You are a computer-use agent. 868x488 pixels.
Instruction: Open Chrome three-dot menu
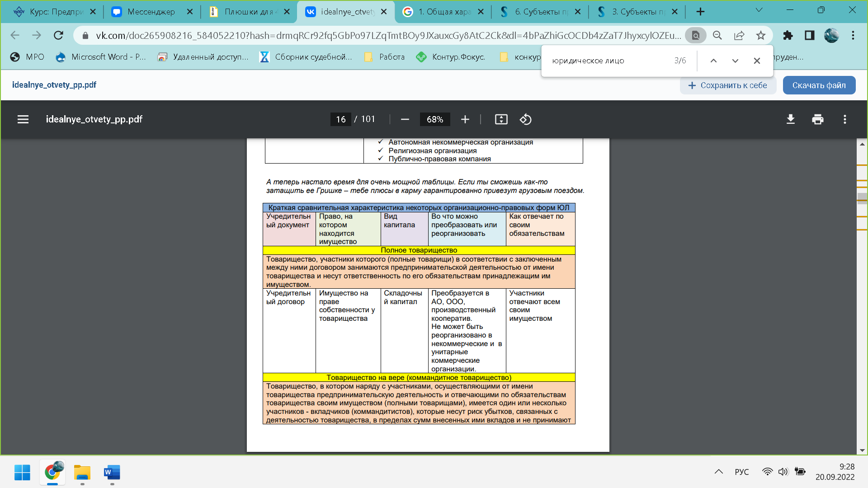point(853,35)
